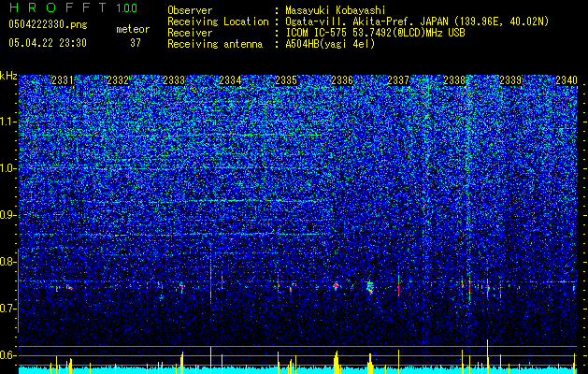Click the A504HB(yagi 4el) antenna text

(x=330, y=44)
